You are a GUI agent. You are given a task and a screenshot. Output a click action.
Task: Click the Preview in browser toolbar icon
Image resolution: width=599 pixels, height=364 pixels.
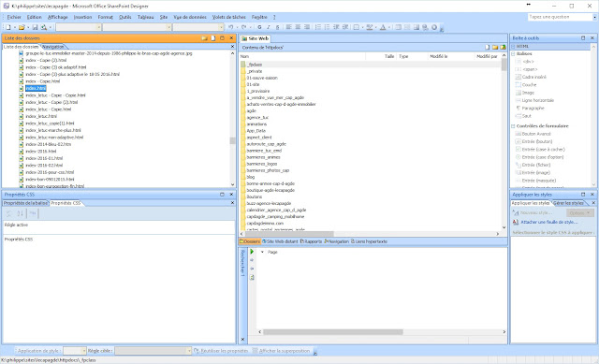[44, 27]
